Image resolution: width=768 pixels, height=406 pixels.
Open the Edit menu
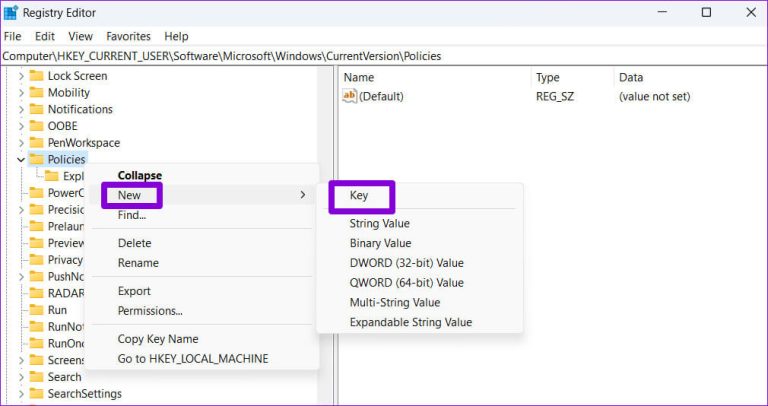point(45,36)
